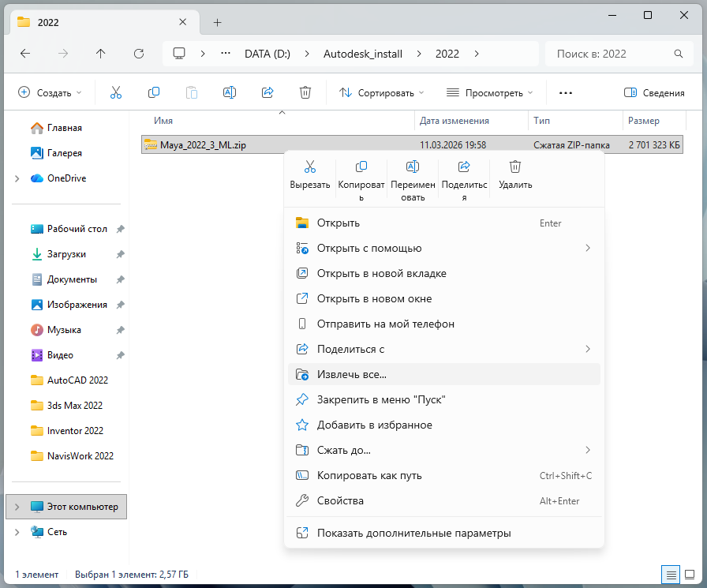Open the Сжать до... submenu
707x588 pixels.
pyautogui.click(x=443, y=451)
